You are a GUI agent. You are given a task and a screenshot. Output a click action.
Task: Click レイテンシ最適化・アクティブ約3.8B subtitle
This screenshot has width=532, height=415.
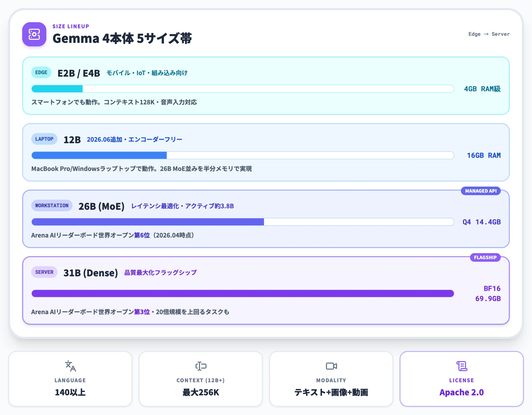183,206
